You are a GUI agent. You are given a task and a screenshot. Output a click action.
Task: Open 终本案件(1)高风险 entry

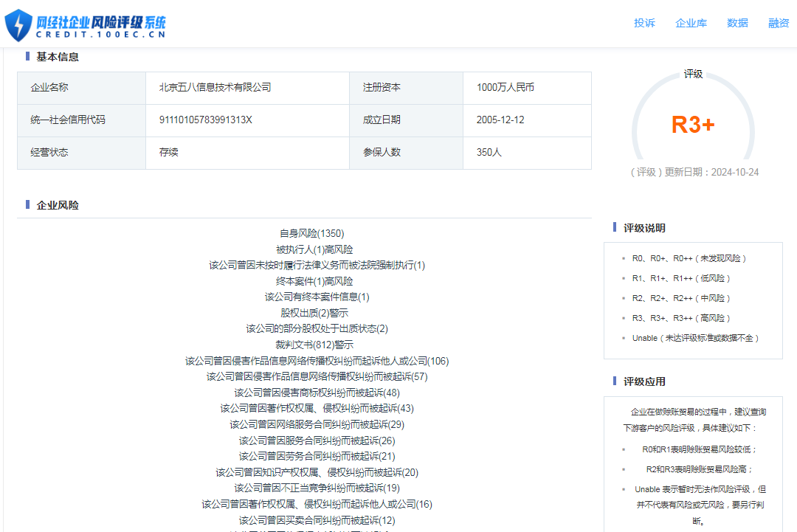(314, 281)
